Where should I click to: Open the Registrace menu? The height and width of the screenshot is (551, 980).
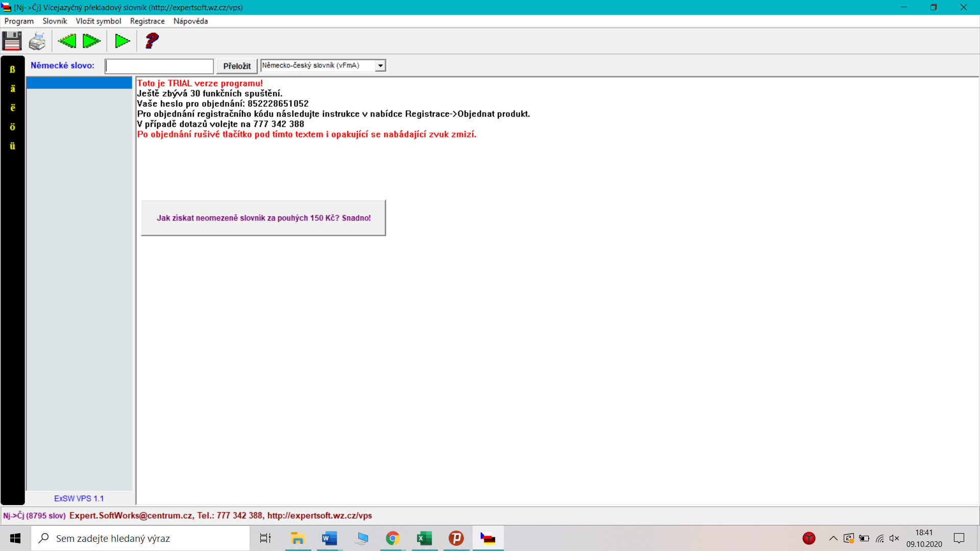point(147,21)
